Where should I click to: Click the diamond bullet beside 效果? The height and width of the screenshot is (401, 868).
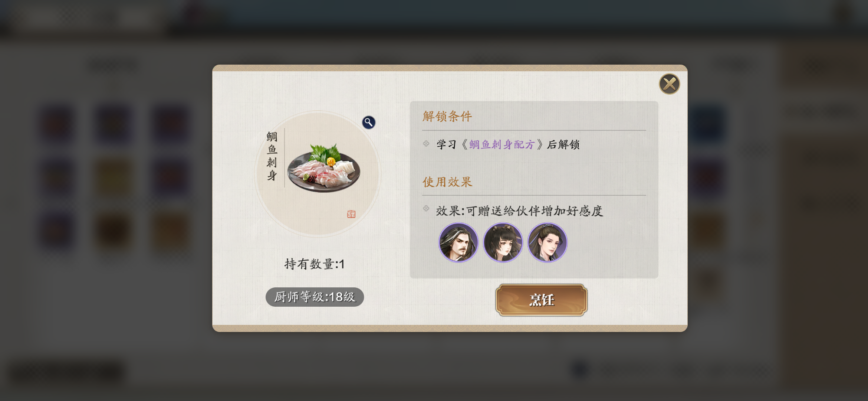coord(426,209)
